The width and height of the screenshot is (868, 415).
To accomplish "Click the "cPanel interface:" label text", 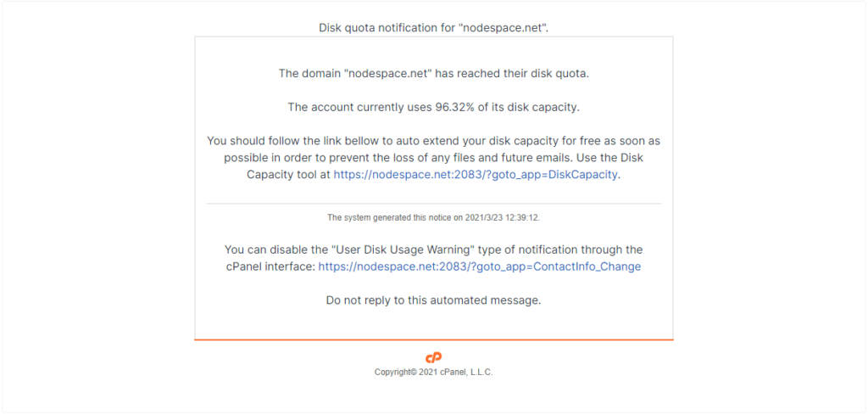I will pos(270,266).
